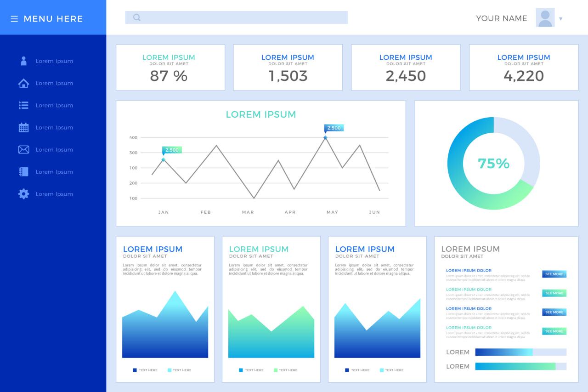Open the mail envelope sidebar icon

coord(23,149)
